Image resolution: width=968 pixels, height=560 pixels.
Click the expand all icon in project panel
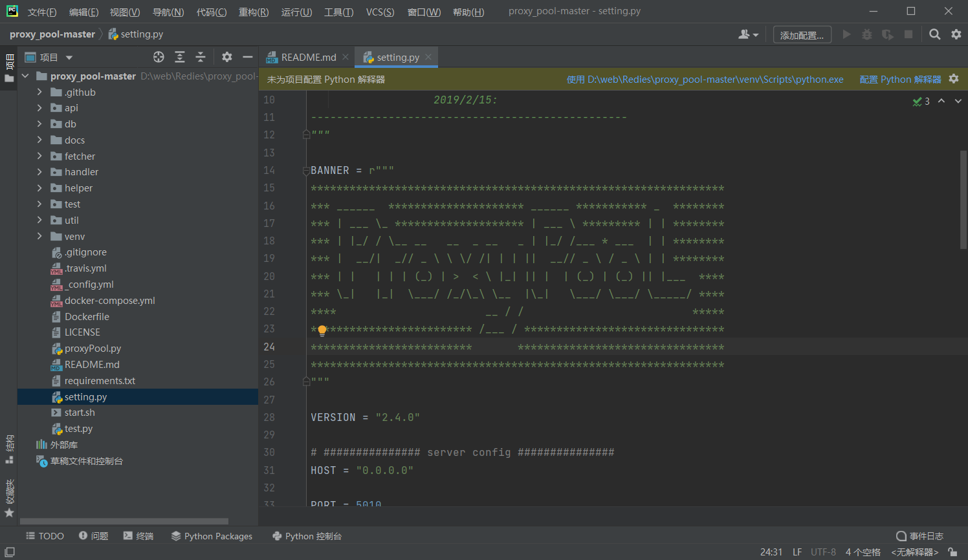180,57
